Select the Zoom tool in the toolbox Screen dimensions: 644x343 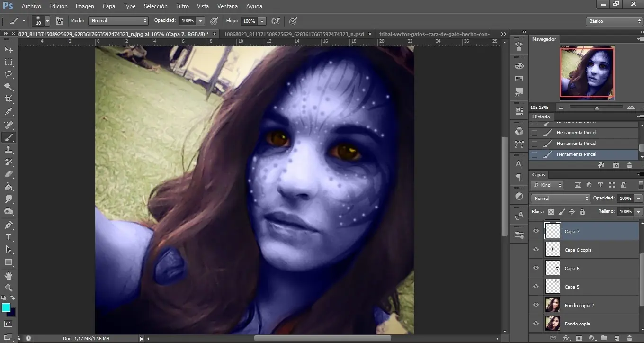point(9,288)
